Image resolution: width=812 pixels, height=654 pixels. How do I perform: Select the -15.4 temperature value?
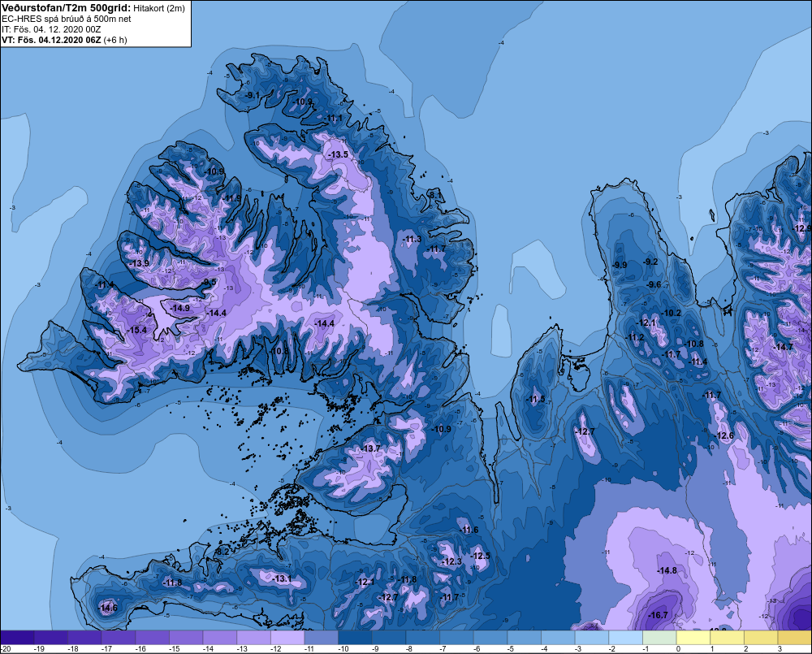click(x=137, y=330)
